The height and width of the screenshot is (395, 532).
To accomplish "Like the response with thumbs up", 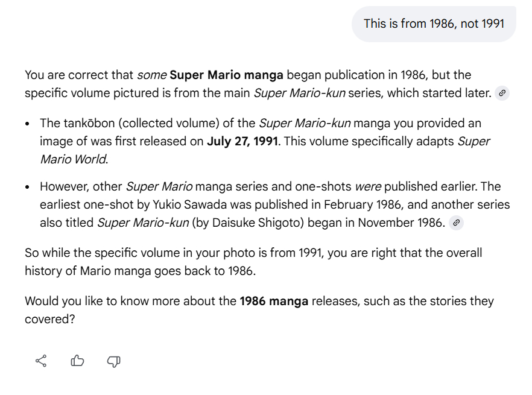I will [77, 361].
